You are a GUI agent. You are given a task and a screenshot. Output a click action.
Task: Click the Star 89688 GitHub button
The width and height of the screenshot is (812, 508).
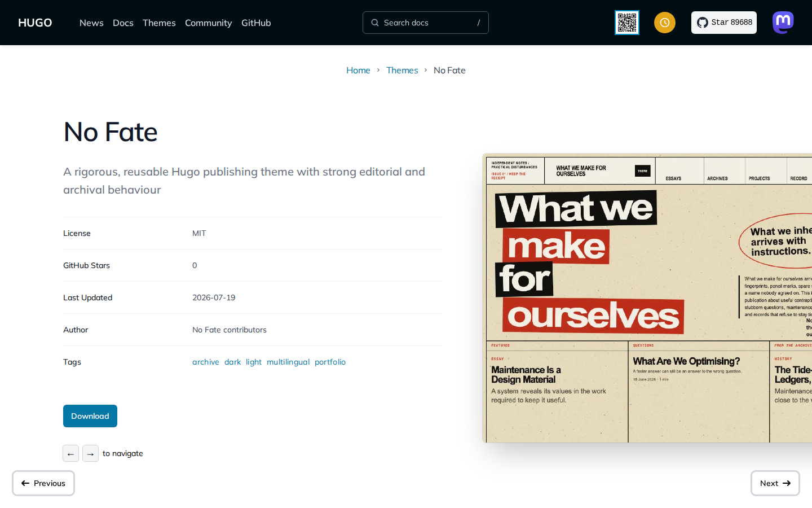click(724, 23)
